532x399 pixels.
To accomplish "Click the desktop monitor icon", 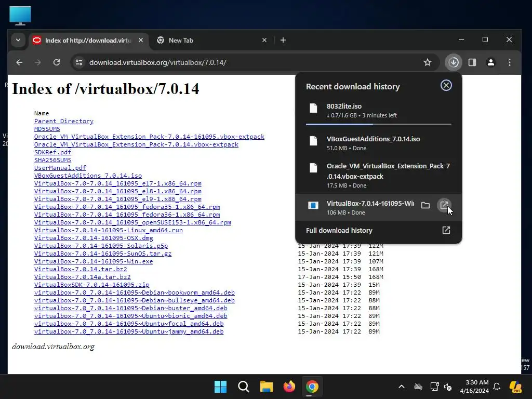I will tap(20, 16).
